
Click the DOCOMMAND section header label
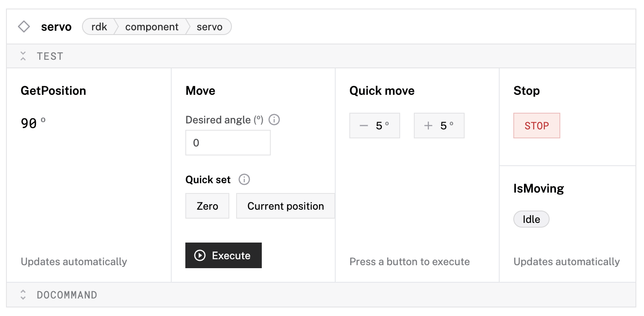67,295
